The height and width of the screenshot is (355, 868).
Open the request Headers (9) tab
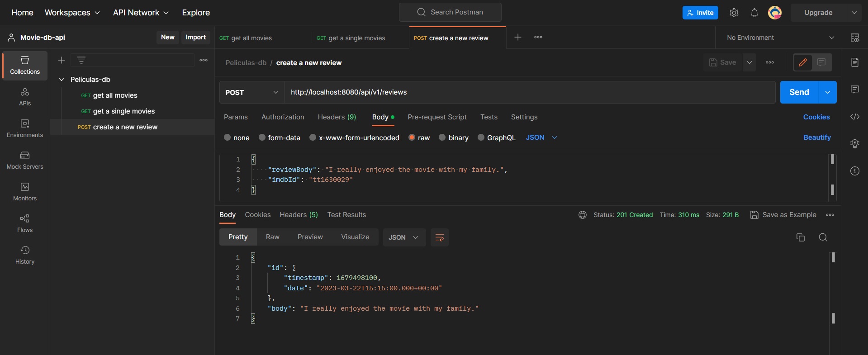coord(337,117)
